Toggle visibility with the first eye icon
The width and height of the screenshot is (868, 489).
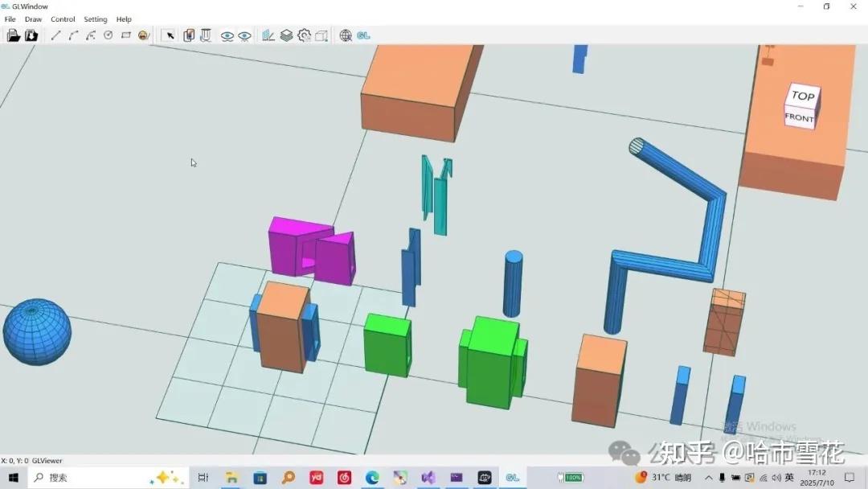(226, 35)
